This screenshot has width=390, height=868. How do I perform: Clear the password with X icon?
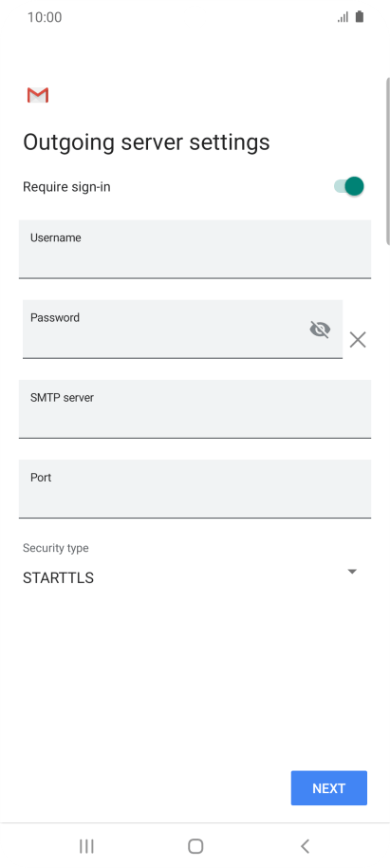[358, 340]
